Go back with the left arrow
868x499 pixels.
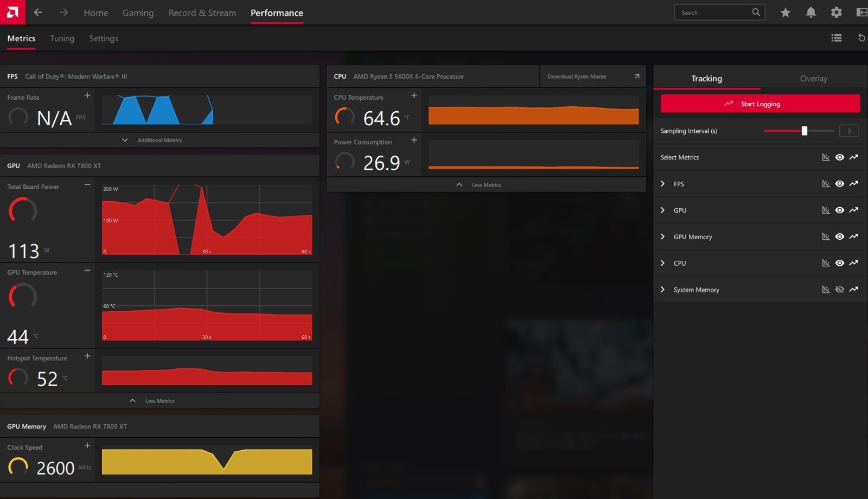tap(37, 12)
